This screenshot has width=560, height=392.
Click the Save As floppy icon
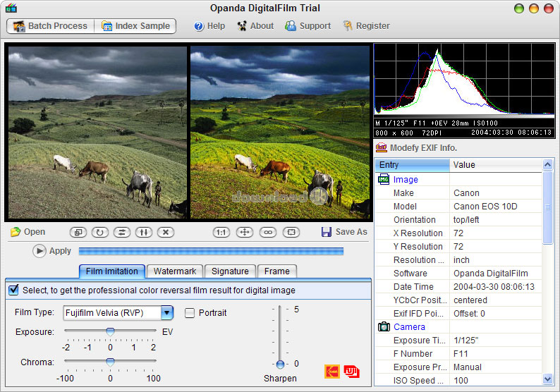pyautogui.click(x=327, y=232)
